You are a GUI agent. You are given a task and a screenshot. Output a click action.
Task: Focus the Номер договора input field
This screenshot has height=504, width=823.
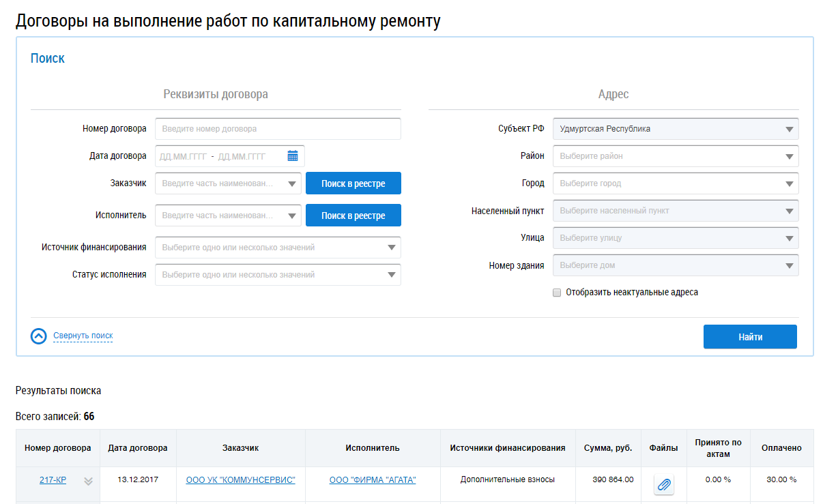pos(278,129)
